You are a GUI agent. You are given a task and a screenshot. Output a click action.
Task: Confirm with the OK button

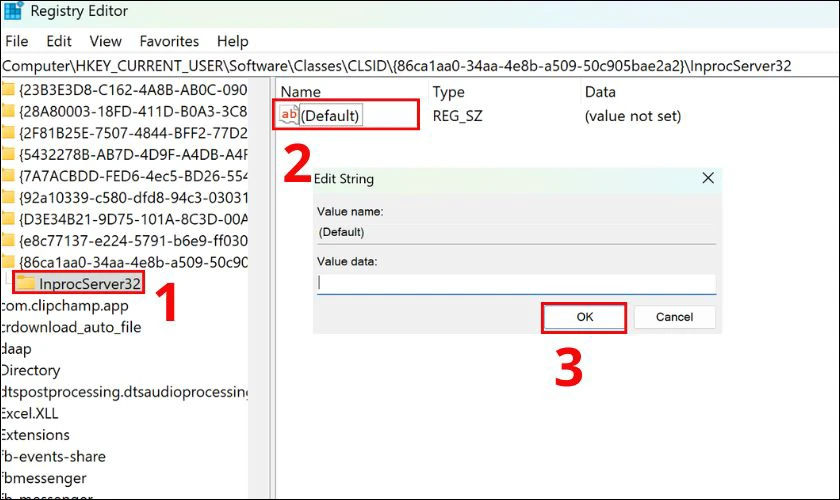pyautogui.click(x=584, y=317)
